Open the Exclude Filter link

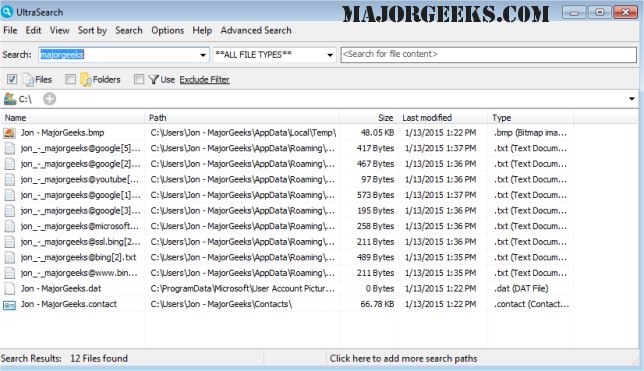point(205,80)
